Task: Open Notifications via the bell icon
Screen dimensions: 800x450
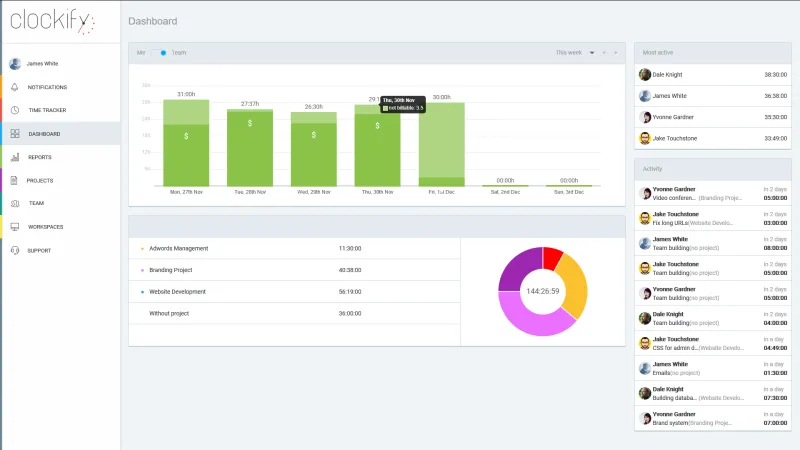Action: coord(15,87)
